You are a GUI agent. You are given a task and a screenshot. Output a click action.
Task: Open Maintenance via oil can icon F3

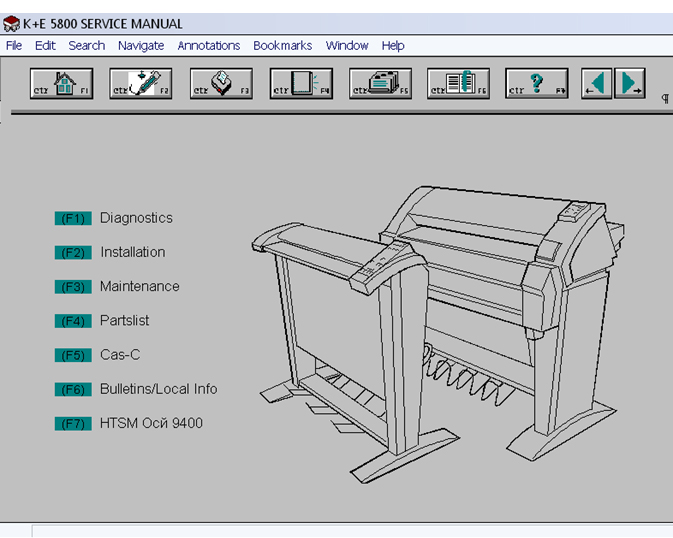(221, 83)
